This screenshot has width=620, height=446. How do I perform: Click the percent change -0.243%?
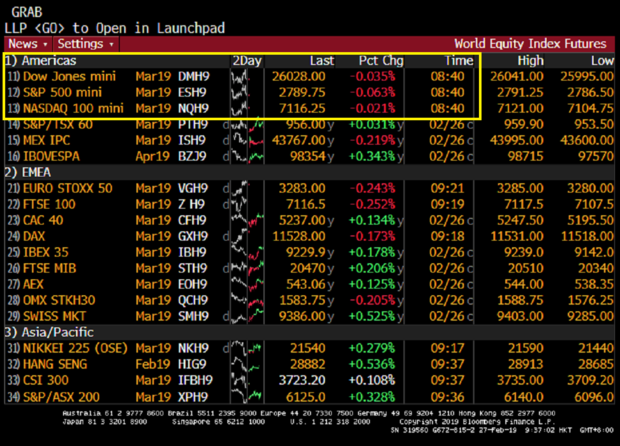point(372,188)
